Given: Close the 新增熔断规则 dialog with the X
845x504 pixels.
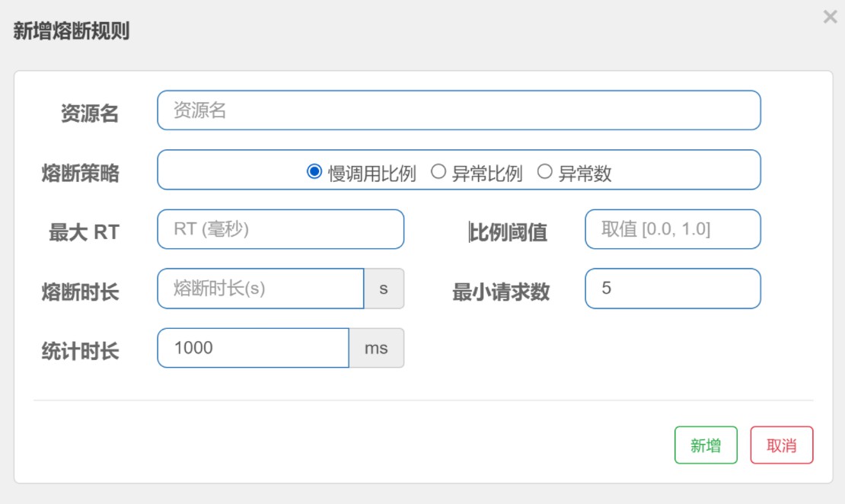Looking at the screenshot, I should point(830,17).
